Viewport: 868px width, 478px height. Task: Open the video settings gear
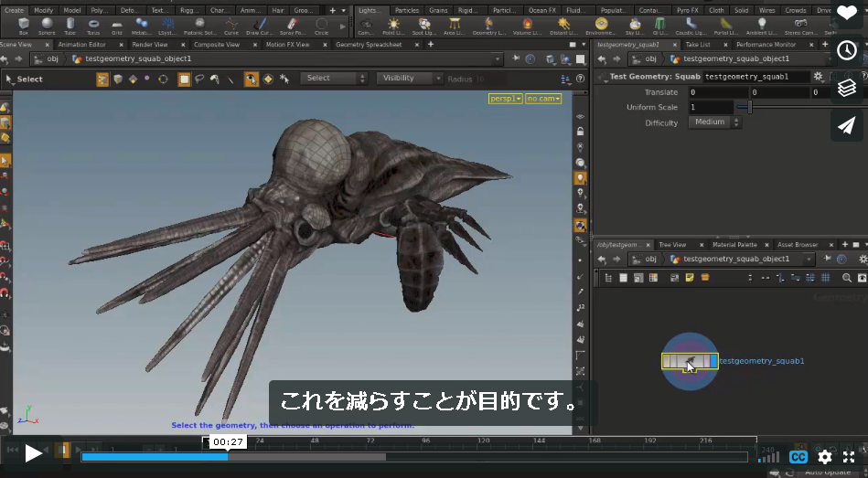(x=825, y=456)
